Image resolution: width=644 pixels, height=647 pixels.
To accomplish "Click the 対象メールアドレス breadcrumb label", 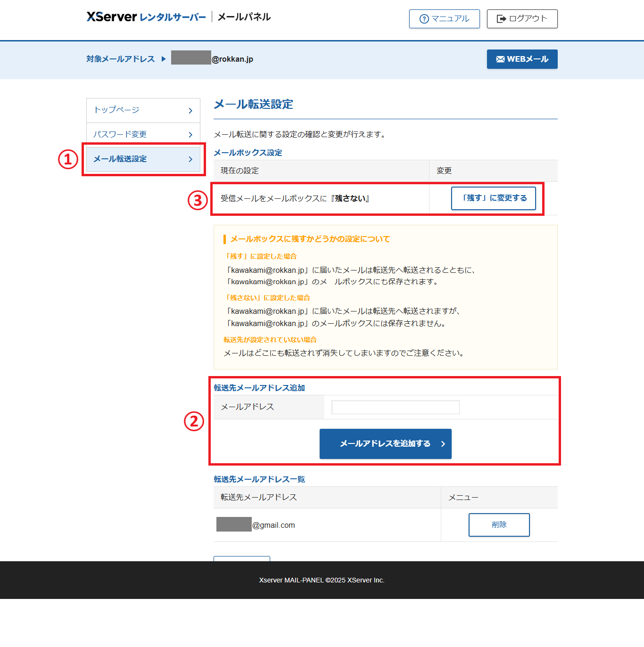I will (x=120, y=58).
